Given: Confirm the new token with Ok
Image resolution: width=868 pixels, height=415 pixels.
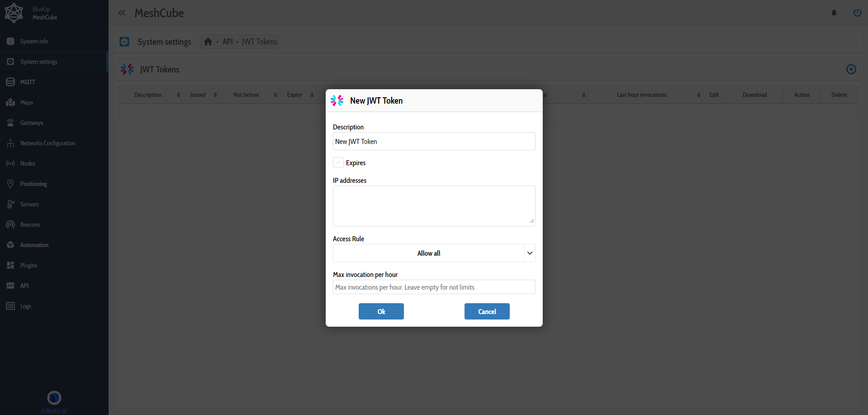Looking at the screenshot, I should (381, 311).
